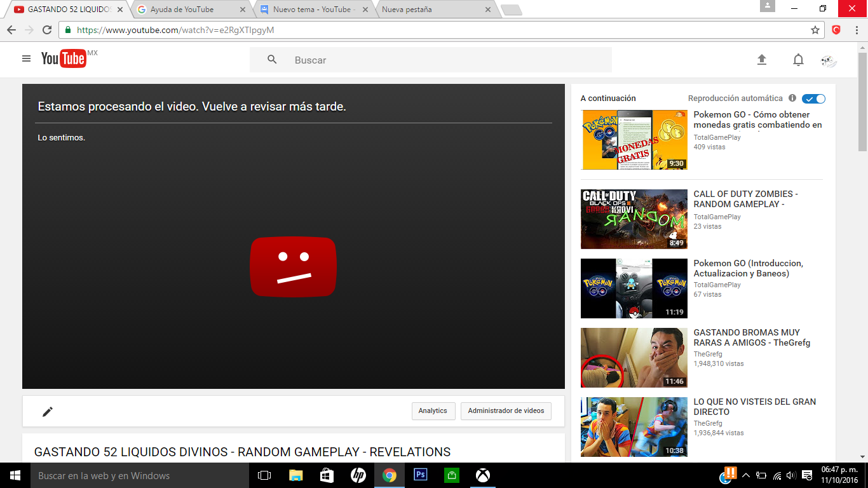
Task: Open the Action Center notification icon
Action: coord(807,475)
